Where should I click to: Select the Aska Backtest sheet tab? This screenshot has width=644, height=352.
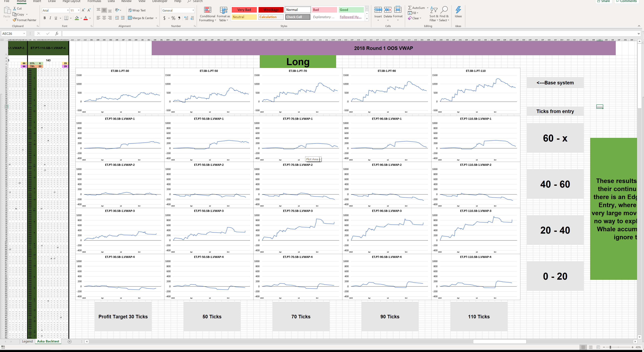coord(48,341)
